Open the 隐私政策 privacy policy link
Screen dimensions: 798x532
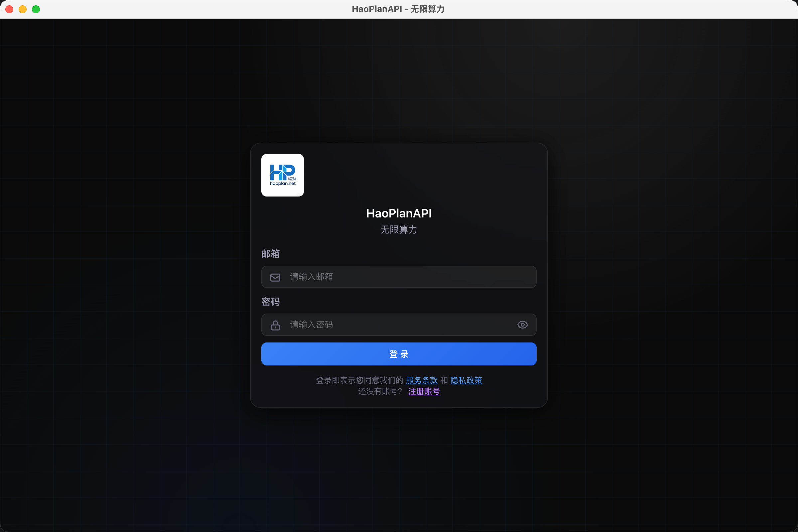tap(466, 380)
